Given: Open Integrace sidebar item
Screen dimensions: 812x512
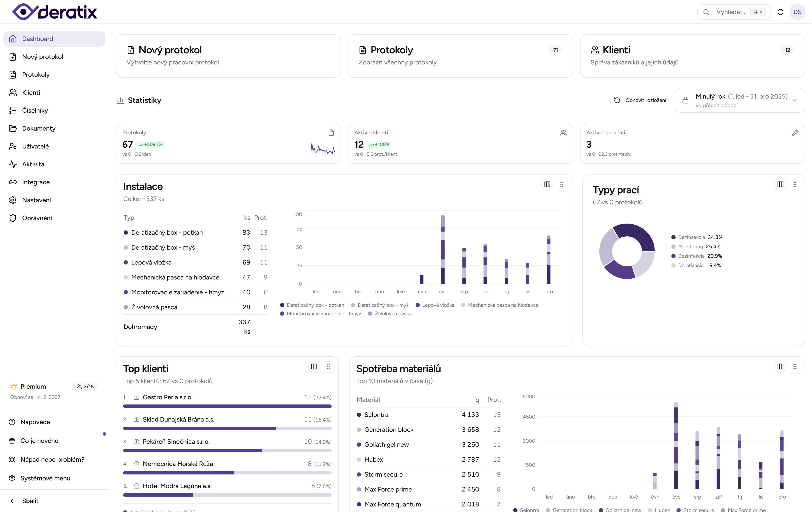Looking at the screenshot, I should coord(36,182).
